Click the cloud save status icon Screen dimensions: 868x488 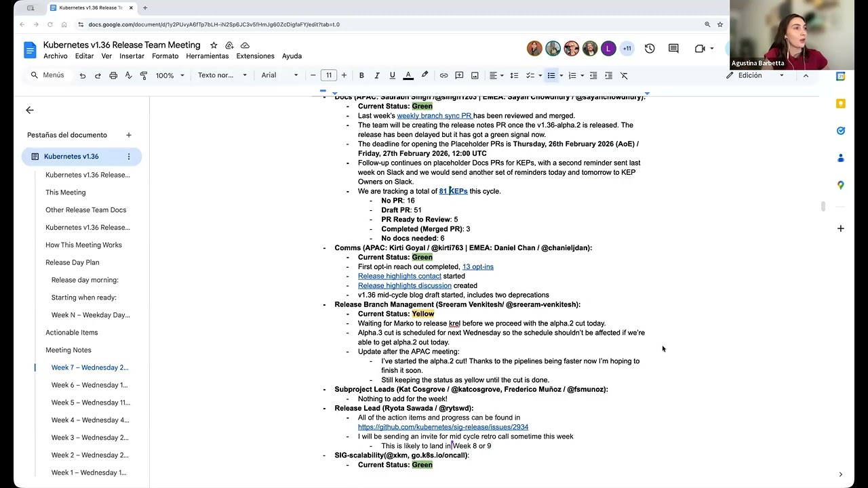tap(245, 45)
